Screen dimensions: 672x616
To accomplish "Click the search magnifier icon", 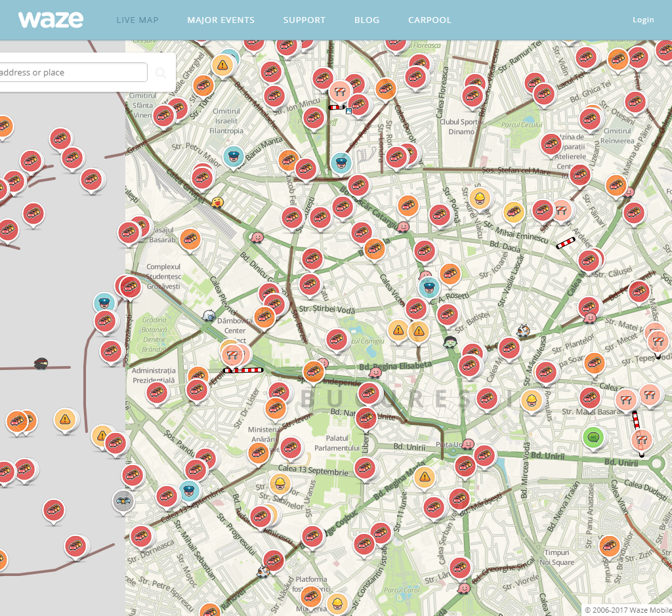I will [x=161, y=72].
